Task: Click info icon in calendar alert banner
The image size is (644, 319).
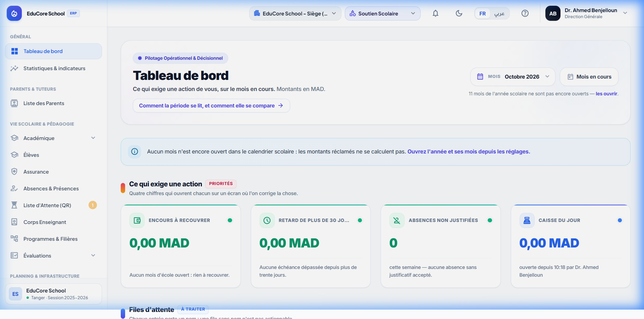Action: coord(135,151)
